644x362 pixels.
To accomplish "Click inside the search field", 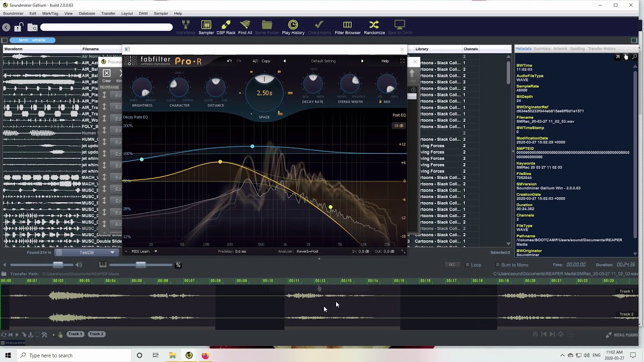I will click(x=107, y=27).
